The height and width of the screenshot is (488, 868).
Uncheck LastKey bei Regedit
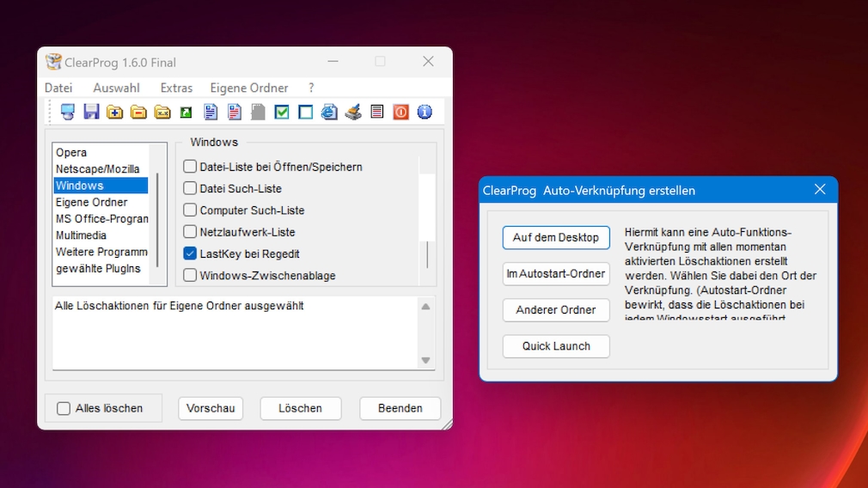[190, 253]
